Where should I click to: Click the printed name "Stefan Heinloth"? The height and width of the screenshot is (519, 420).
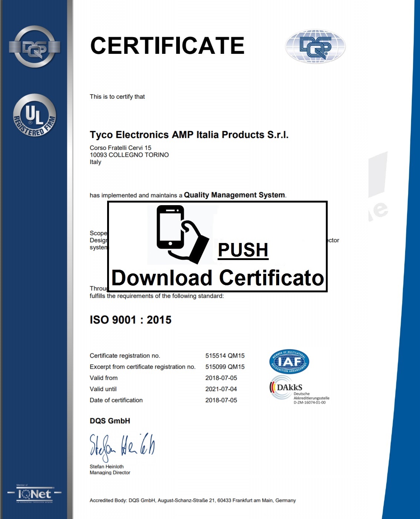point(107,467)
